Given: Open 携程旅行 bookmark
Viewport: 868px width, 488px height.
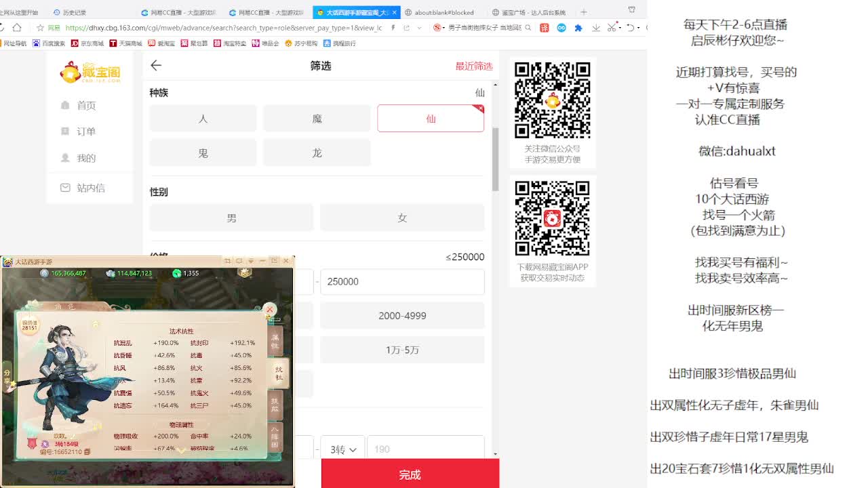Looking at the screenshot, I should [x=340, y=43].
